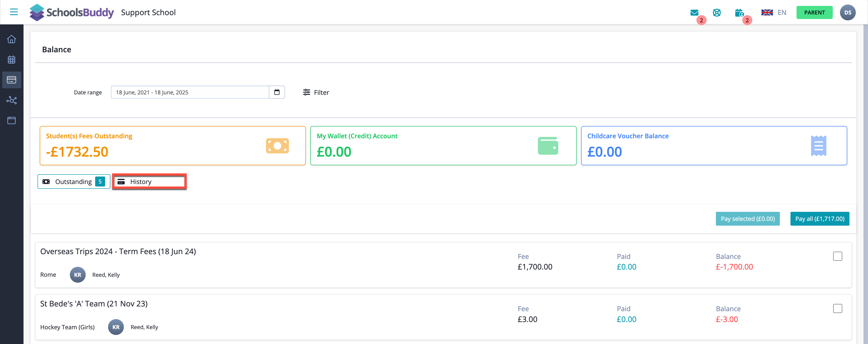Click Pay selected (£0.00) button
The height and width of the screenshot is (344, 868).
tap(747, 219)
